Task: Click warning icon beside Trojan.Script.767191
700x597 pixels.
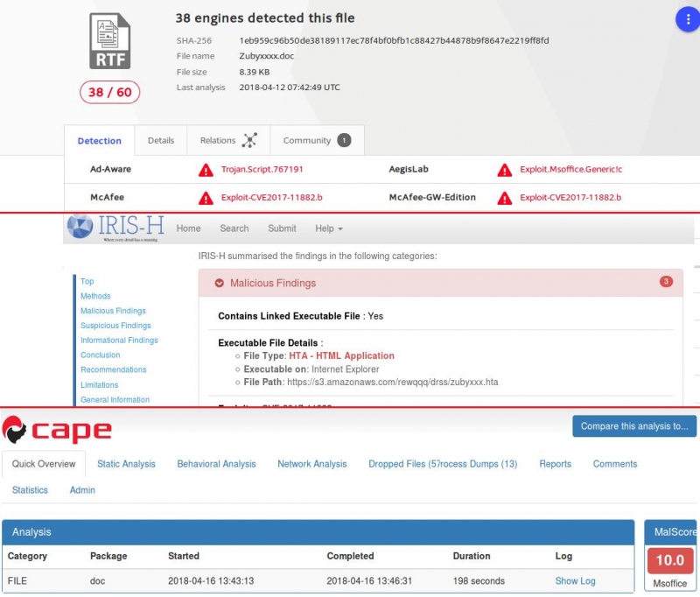Action: [x=206, y=170]
